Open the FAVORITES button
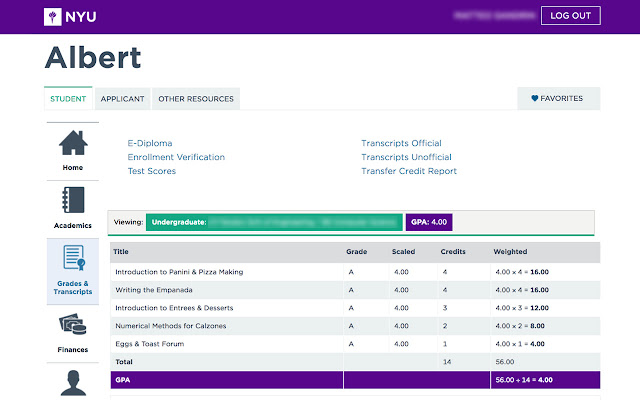This screenshot has width=640, height=400. (x=559, y=98)
